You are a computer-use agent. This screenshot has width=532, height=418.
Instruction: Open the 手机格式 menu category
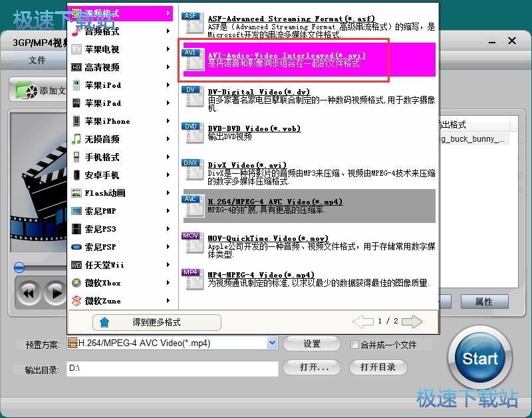click(121, 157)
